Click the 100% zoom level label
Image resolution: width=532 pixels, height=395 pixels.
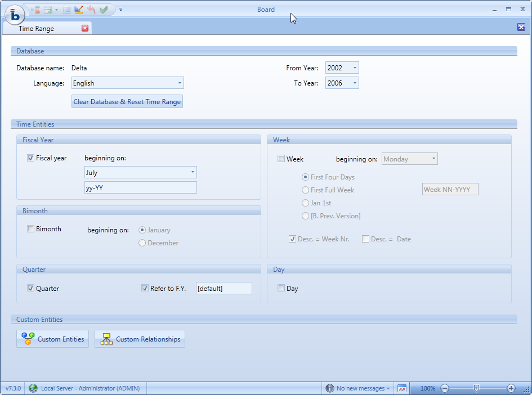pos(427,388)
